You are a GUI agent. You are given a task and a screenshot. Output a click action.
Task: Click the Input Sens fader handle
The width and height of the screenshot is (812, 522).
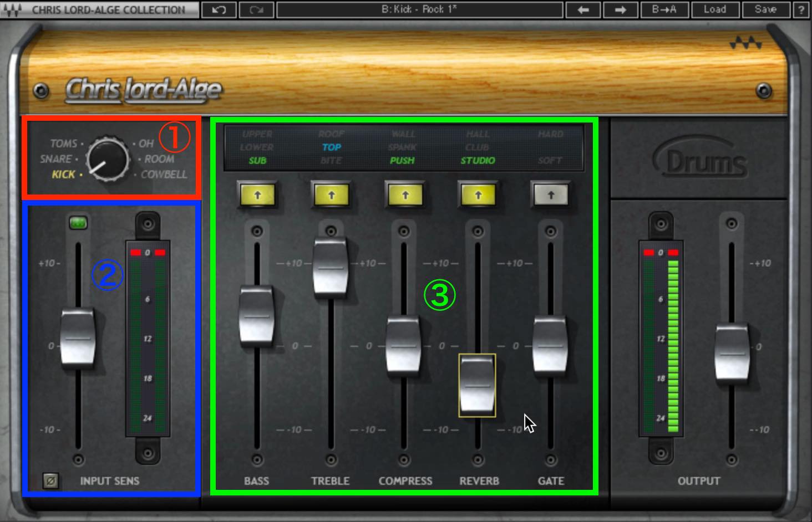78,337
